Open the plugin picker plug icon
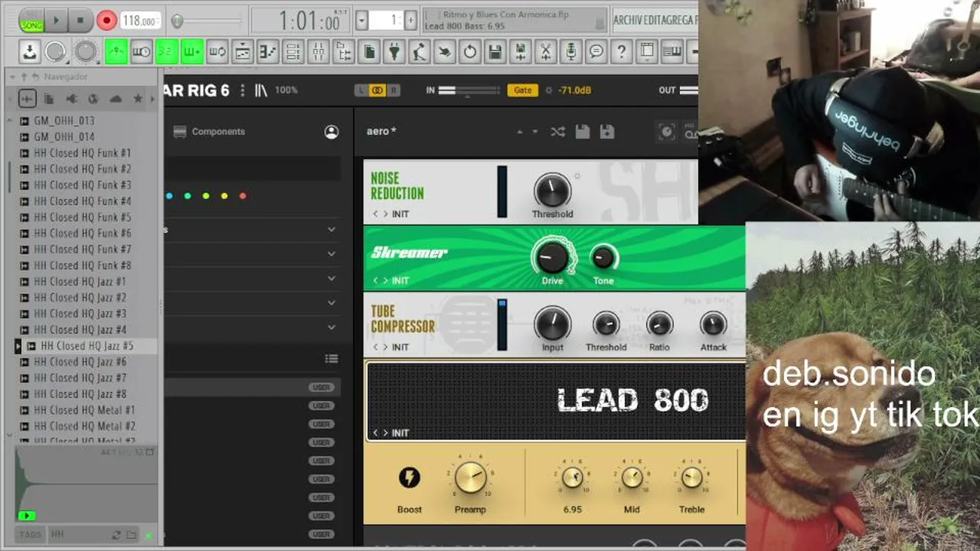The height and width of the screenshot is (551, 980). click(x=394, y=52)
